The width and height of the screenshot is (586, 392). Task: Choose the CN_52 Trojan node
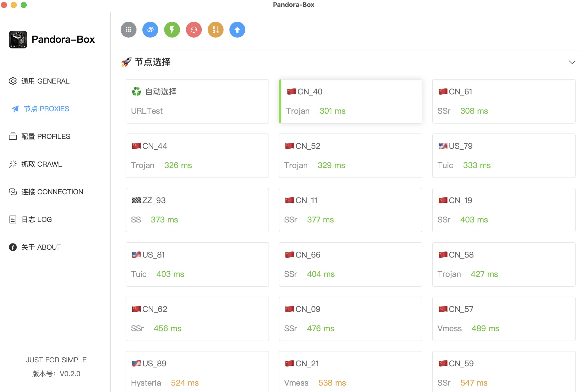pyautogui.click(x=350, y=155)
